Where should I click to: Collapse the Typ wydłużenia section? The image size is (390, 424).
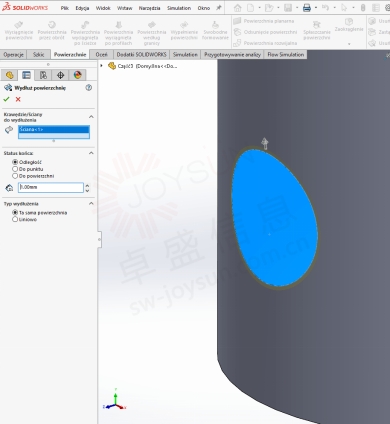coord(91,204)
